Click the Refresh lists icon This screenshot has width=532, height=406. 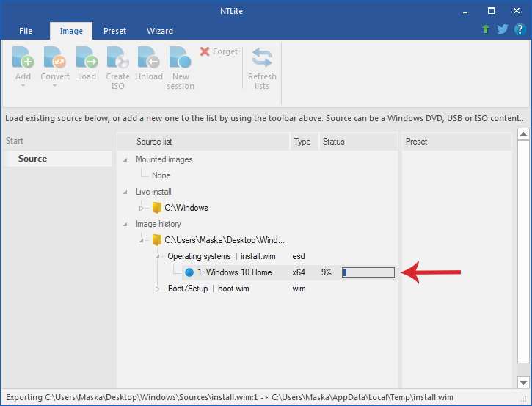pyautogui.click(x=262, y=57)
